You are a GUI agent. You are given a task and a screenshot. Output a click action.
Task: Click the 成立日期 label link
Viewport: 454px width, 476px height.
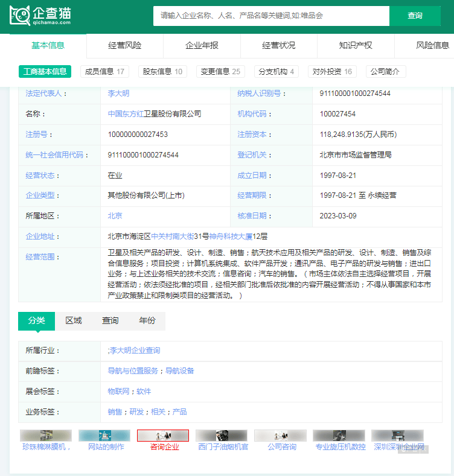coord(252,176)
